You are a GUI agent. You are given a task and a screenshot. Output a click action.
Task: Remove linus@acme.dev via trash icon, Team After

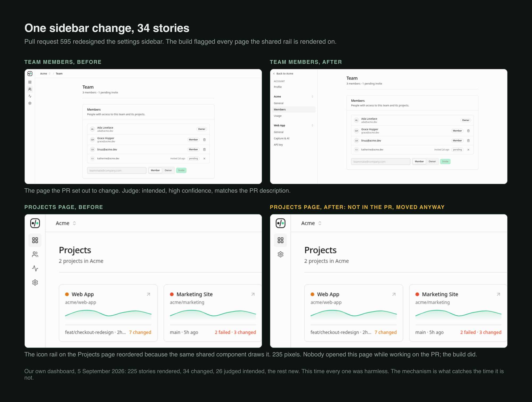[468, 141]
